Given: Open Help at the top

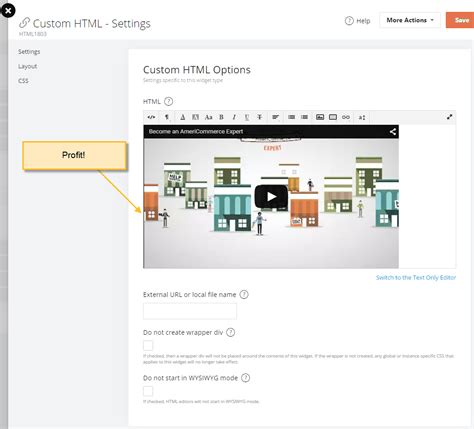Looking at the screenshot, I should 358,21.
